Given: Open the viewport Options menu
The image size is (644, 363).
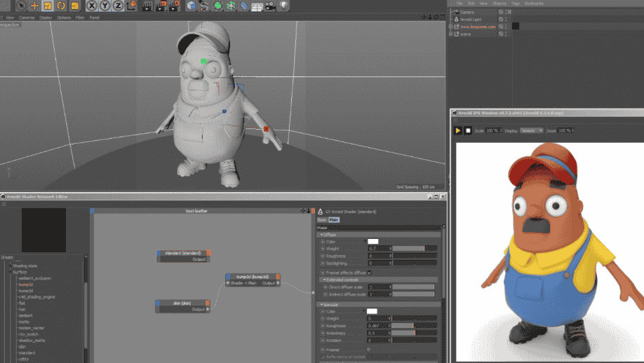Looking at the screenshot, I should (64, 18).
